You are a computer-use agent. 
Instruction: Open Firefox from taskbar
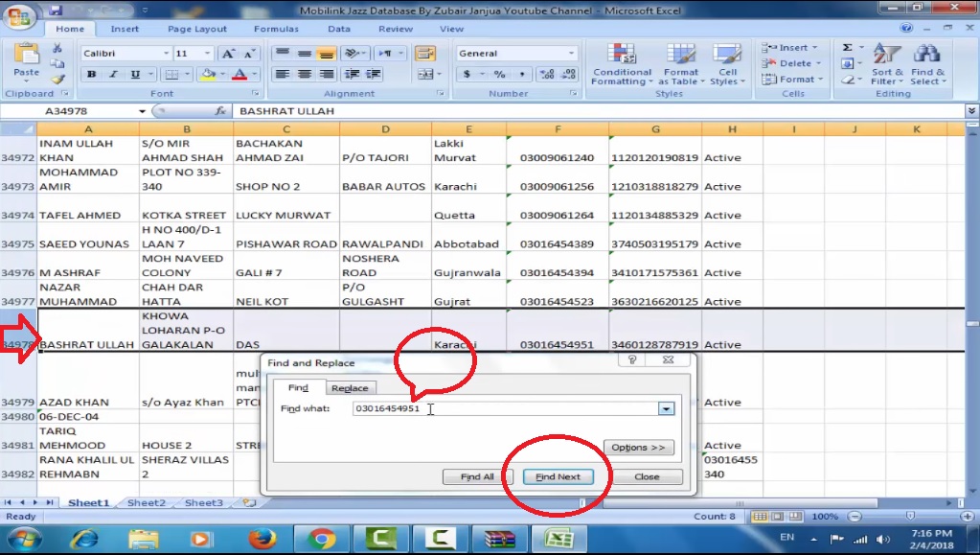pyautogui.click(x=262, y=539)
